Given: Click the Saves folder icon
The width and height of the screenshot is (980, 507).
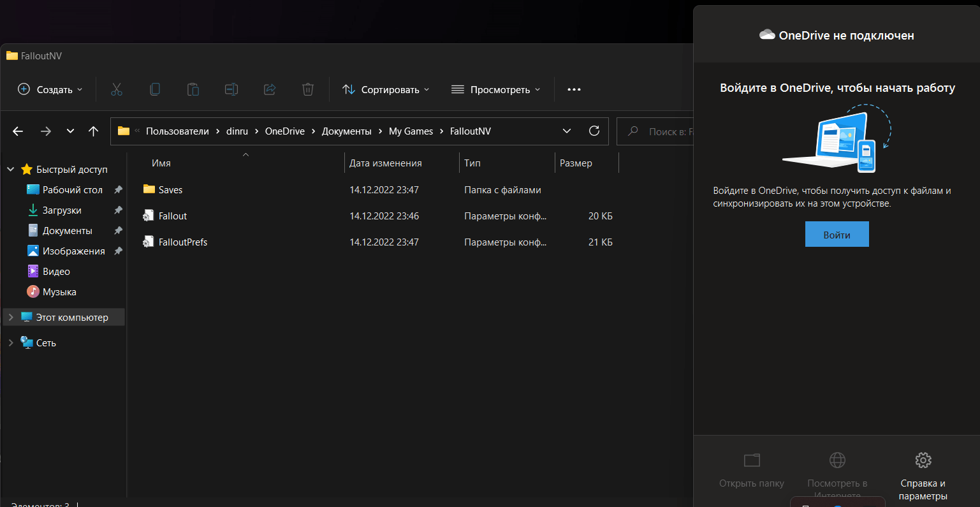Looking at the screenshot, I should pyautogui.click(x=149, y=189).
